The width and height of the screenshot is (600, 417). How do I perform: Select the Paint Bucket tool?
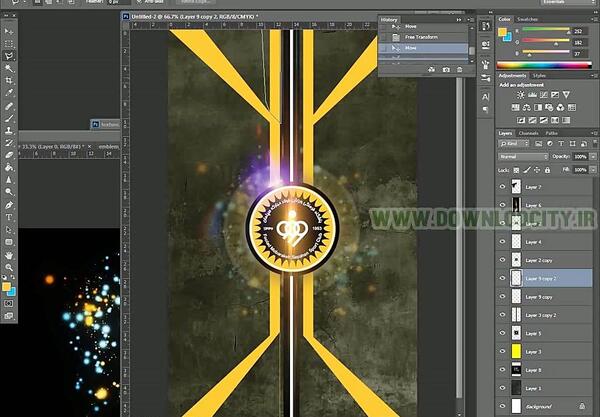pyautogui.click(x=9, y=167)
